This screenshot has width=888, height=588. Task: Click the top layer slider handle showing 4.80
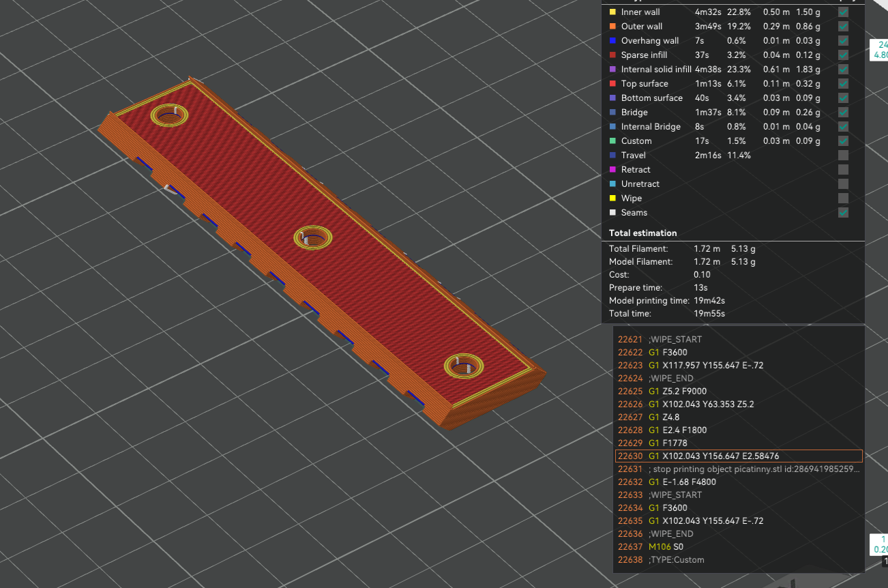878,50
